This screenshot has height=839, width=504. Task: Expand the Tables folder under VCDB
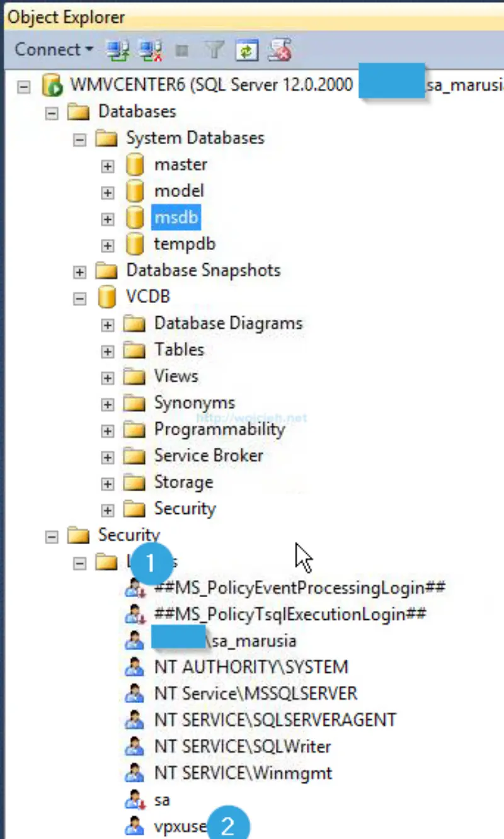[x=108, y=350]
